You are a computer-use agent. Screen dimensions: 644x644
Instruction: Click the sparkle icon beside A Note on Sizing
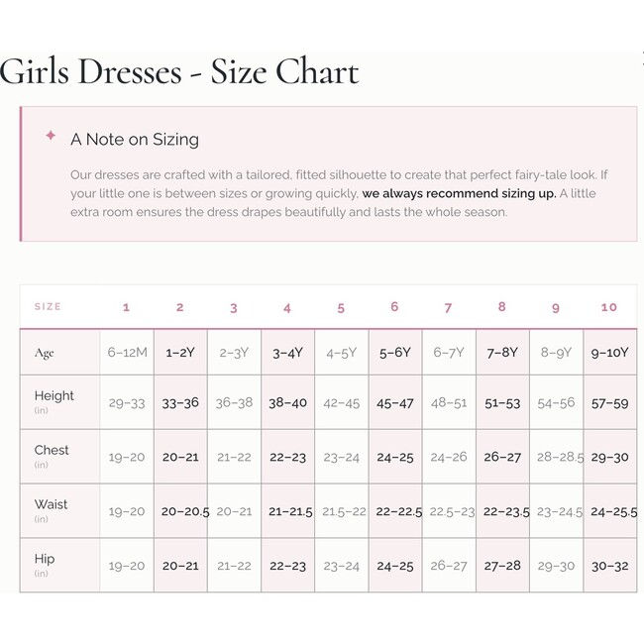(x=51, y=136)
